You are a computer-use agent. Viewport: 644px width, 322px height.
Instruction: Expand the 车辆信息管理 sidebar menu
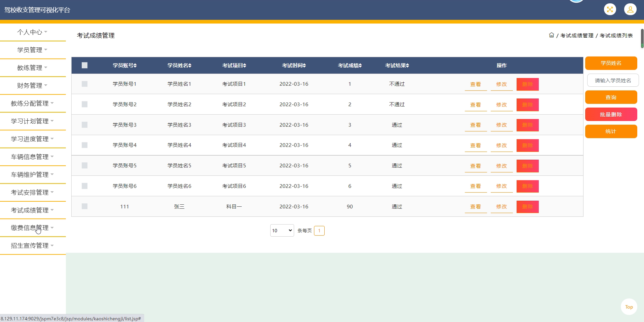pos(33,157)
